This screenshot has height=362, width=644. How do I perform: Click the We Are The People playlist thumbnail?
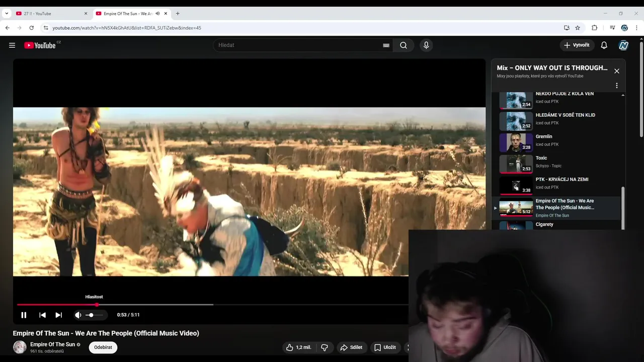coord(516,207)
